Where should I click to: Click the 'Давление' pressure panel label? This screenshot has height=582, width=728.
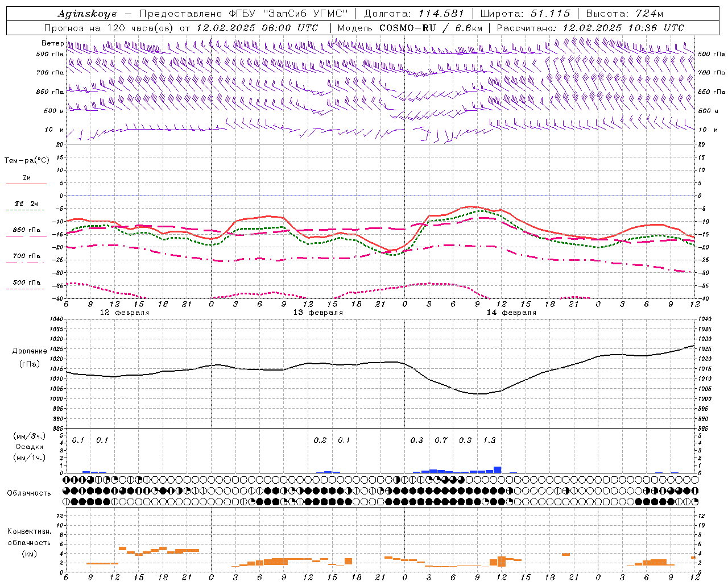point(30,351)
